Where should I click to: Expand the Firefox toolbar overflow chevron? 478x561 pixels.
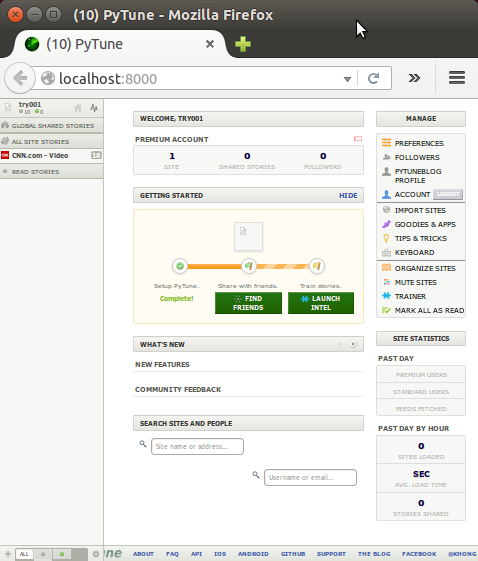(414, 78)
